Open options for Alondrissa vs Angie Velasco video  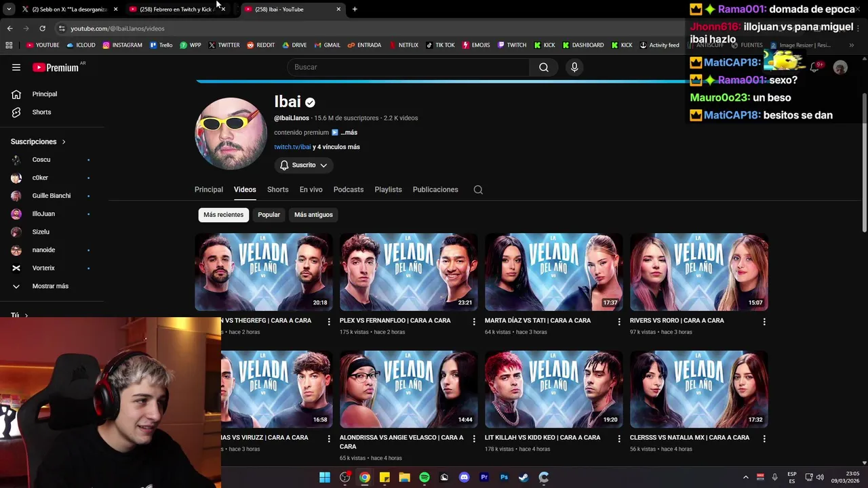click(x=474, y=439)
